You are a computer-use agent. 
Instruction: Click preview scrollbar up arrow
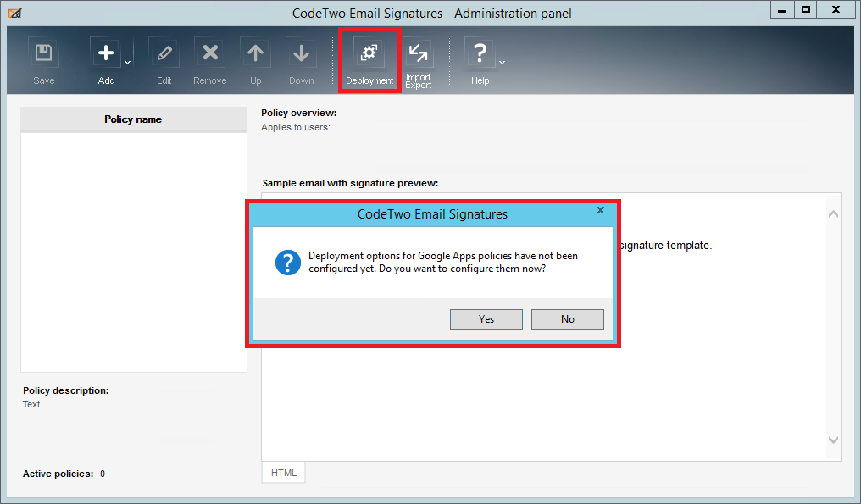pos(833,213)
